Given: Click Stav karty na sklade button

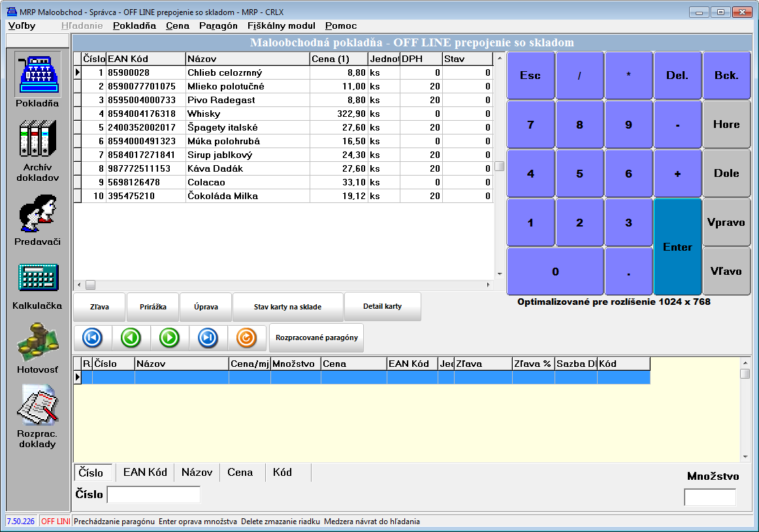Looking at the screenshot, I should pos(287,307).
